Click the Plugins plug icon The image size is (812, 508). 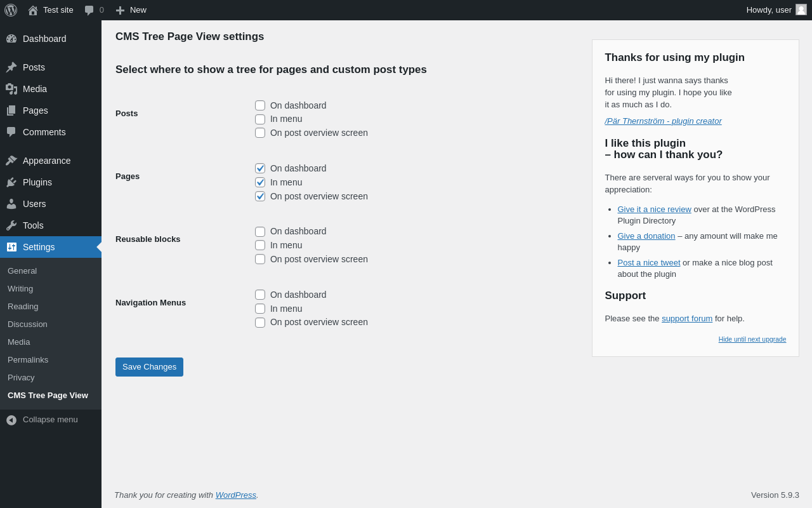tap(11, 182)
